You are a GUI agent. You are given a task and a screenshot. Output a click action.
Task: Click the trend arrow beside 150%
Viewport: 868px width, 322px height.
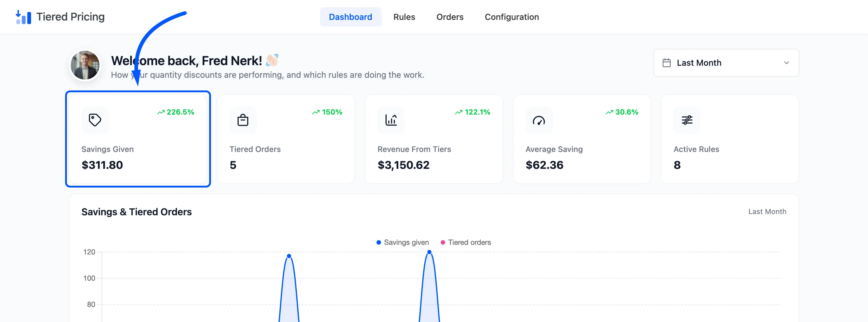pyautogui.click(x=316, y=112)
